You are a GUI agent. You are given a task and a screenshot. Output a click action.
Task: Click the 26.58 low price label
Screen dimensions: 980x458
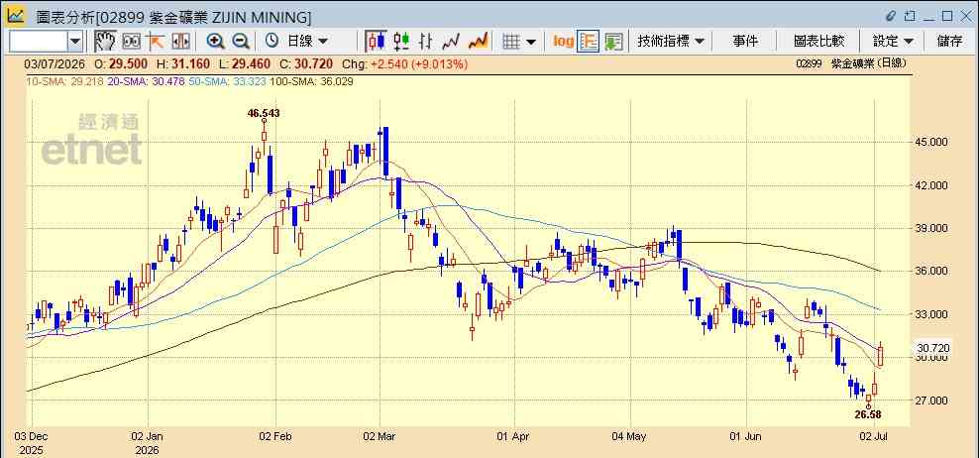[868, 414]
